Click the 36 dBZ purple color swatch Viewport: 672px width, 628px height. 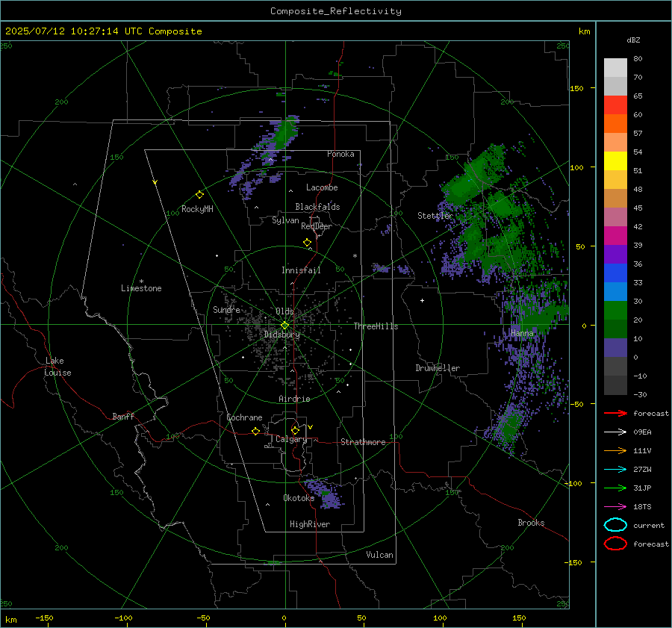click(615, 254)
